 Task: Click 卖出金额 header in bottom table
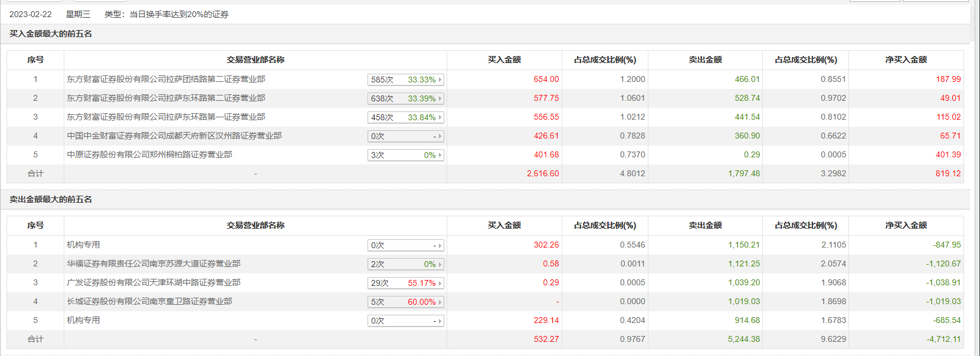(705, 225)
